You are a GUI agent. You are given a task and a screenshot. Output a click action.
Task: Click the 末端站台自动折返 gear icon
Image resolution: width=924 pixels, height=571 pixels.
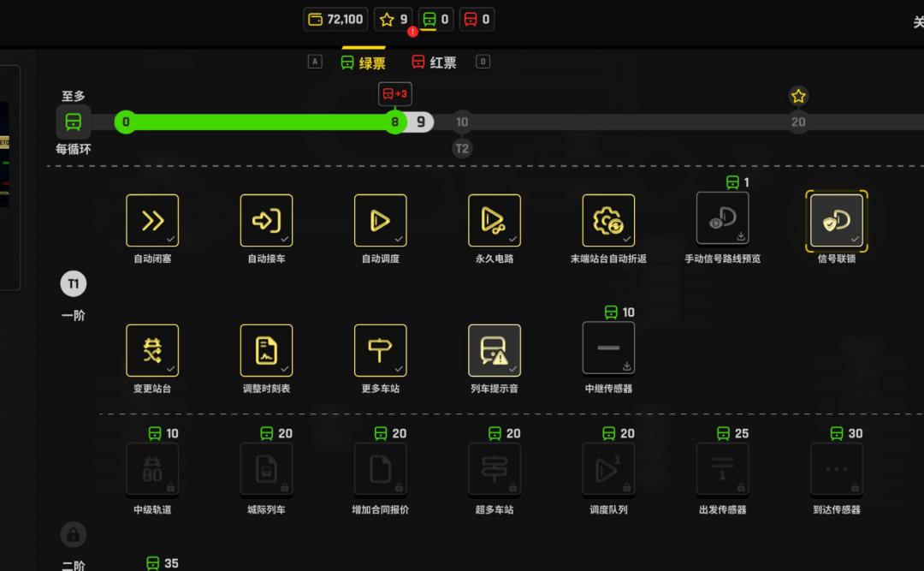(608, 221)
